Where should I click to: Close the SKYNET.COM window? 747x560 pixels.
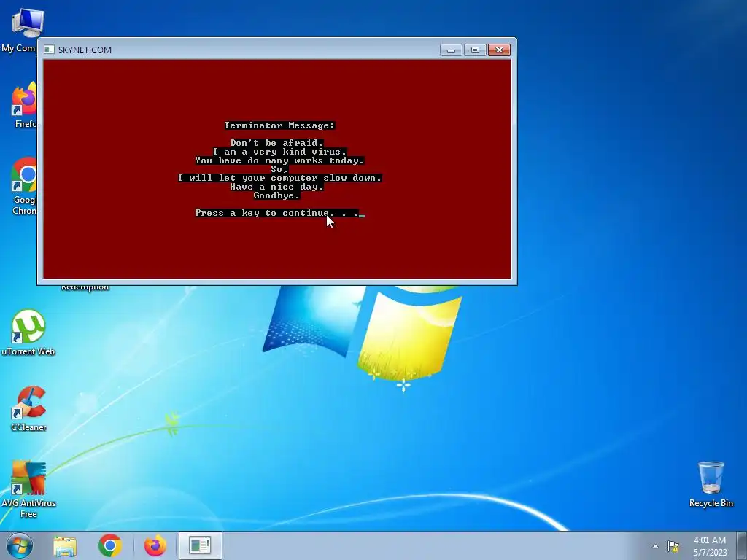click(499, 50)
